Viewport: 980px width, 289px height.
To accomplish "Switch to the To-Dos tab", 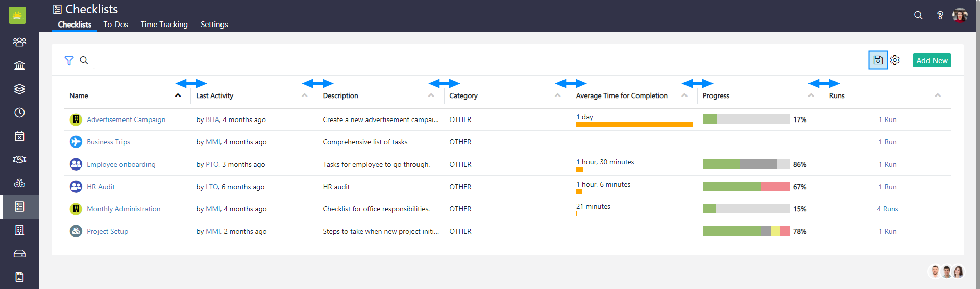I will point(115,25).
